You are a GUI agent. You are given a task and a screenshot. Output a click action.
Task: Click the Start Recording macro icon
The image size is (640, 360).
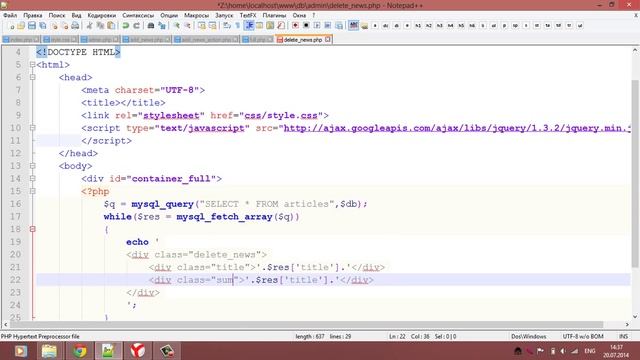[x=295, y=26]
